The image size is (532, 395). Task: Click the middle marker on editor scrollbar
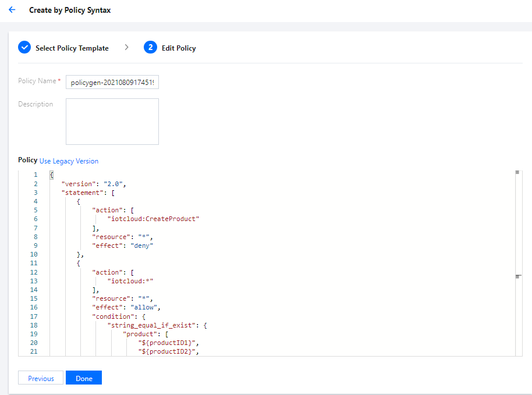pos(517,277)
